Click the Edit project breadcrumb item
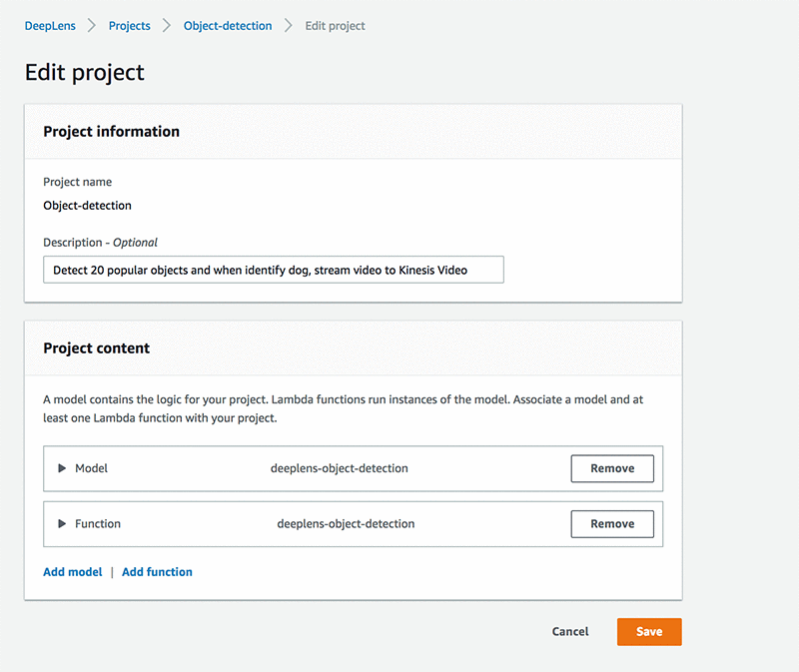Image resolution: width=799 pixels, height=672 pixels. coord(335,26)
